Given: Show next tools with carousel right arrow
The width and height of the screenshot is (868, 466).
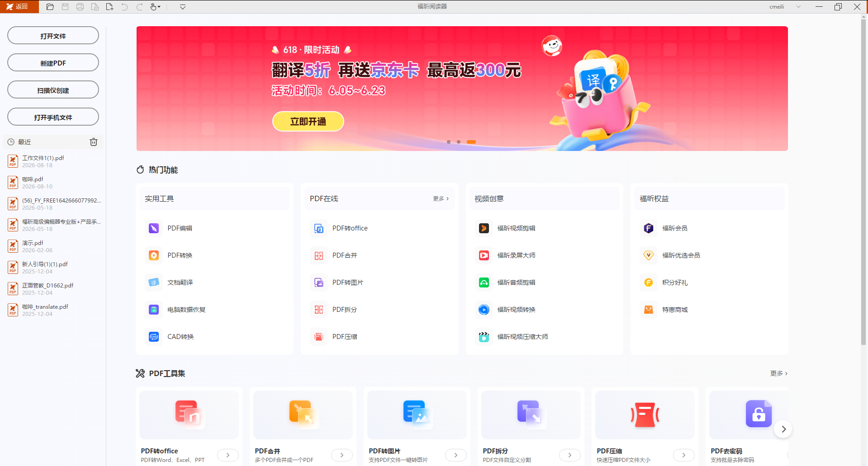Looking at the screenshot, I should [x=783, y=429].
